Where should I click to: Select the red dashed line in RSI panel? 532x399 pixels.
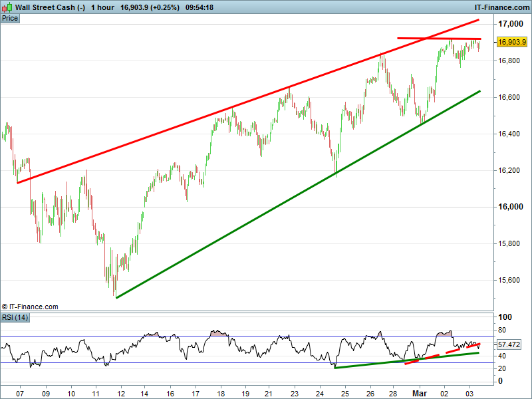[x=442, y=354]
